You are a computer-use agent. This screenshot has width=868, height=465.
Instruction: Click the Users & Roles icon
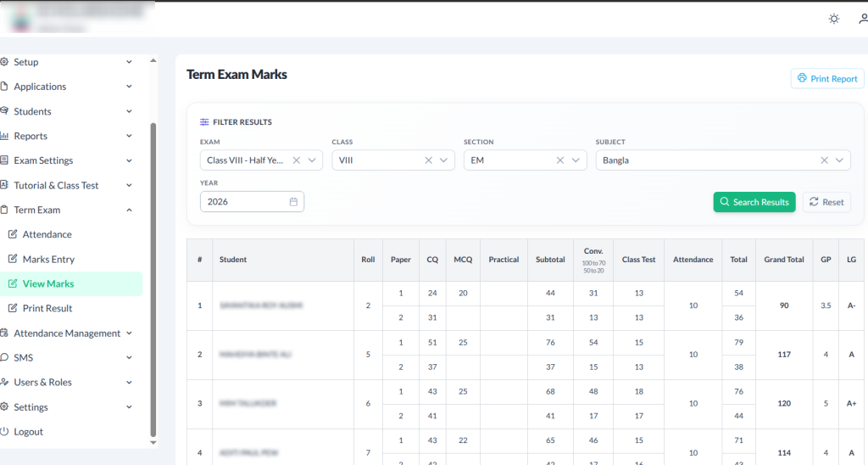[x=4, y=382]
